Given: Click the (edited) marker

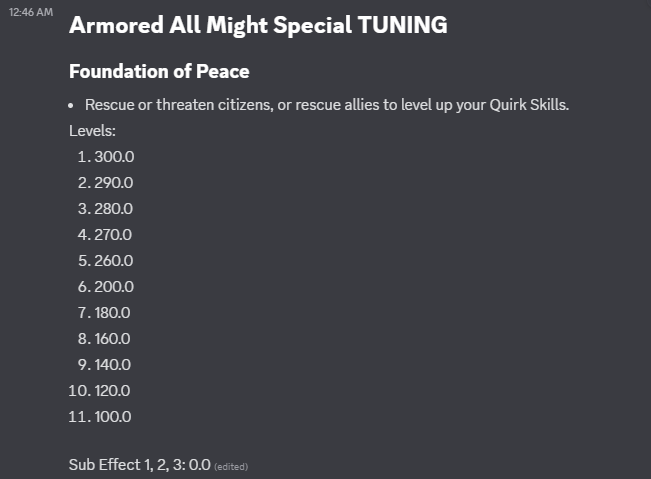Looking at the screenshot, I should [x=231, y=467].
